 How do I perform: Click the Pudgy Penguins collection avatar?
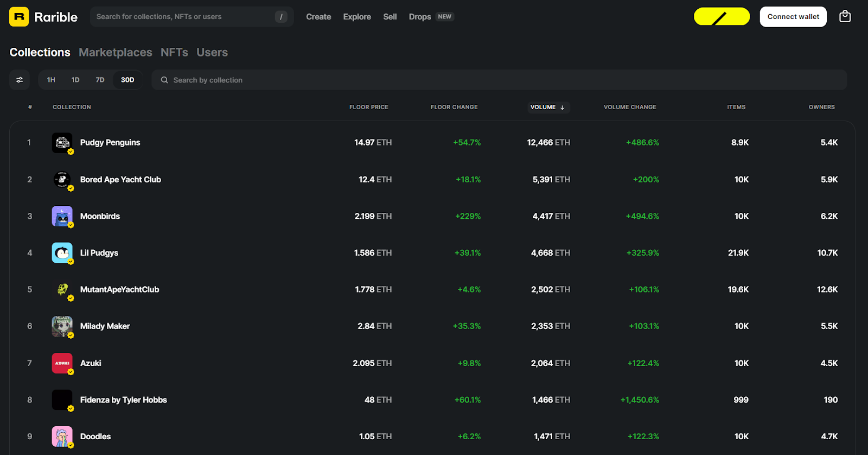(62, 143)
